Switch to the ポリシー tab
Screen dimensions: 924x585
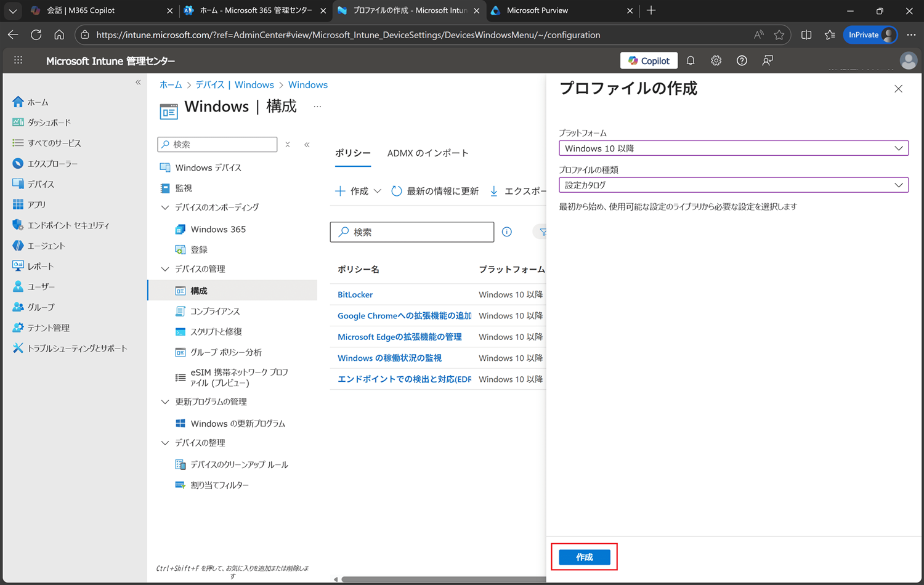click(x=353, y=153)
